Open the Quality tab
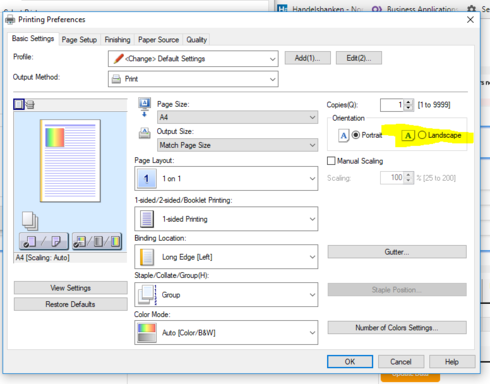 tap(197, 40)
